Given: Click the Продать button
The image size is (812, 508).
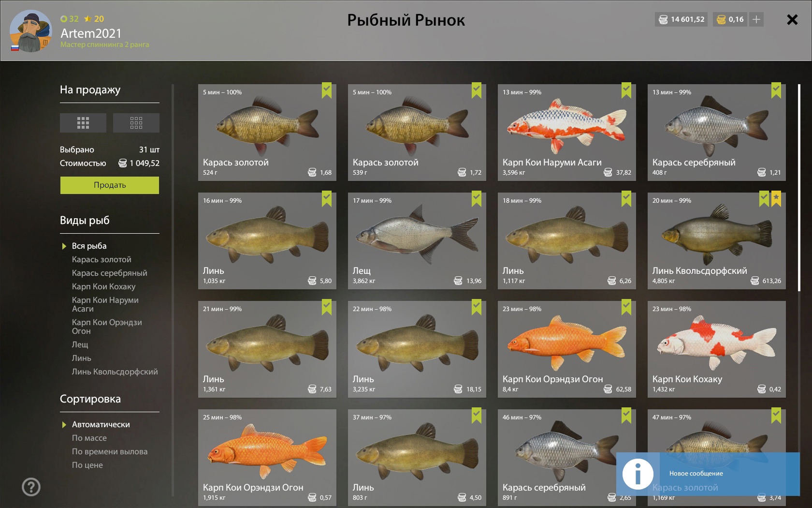Looking at the screenshot, I should [110, 185].
